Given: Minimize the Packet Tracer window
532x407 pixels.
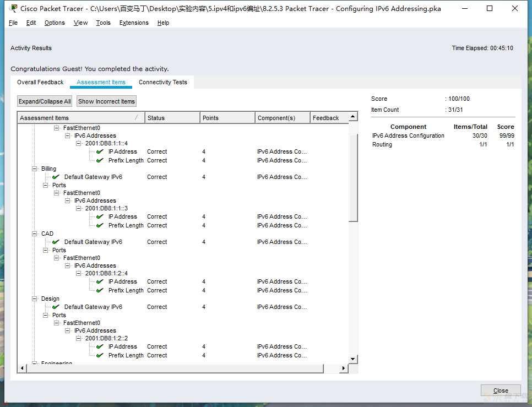Looking at the screenshot, I should point(465,8).
